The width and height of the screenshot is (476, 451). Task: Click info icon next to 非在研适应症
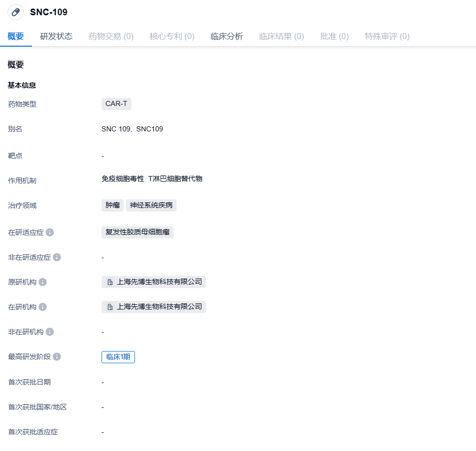point(57,257)
